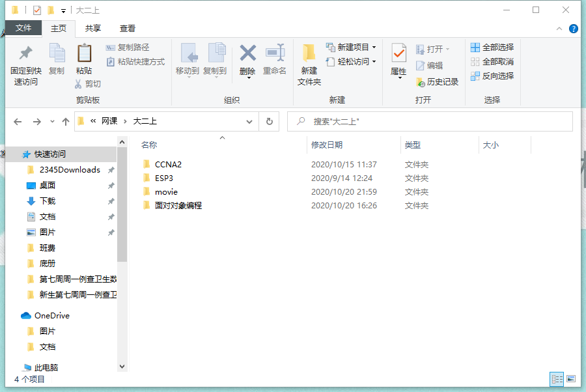Sort by the Name (名称) column header
This screenshot has height=392, width=586.
pyautogui.click(x=149, y=145)
